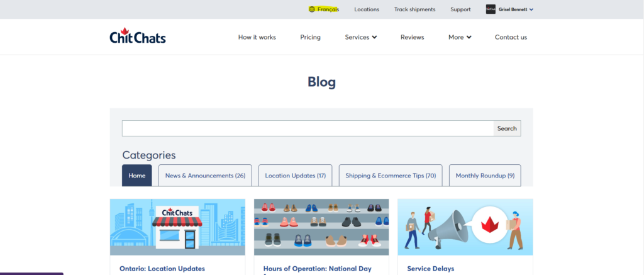
Task: Select the Home category tab
Action: (136, 176)
